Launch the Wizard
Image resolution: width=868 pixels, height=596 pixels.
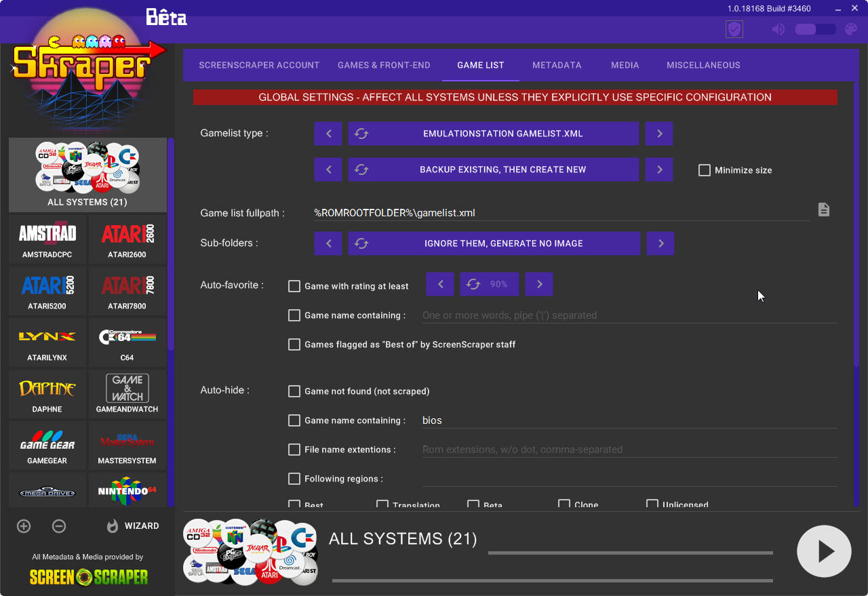coord(133,526)
